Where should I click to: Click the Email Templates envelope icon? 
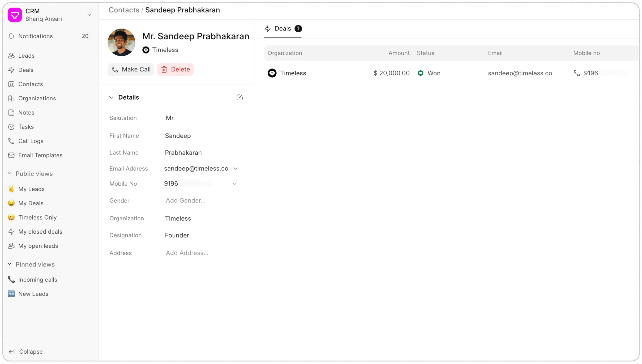tap(11, 155)
